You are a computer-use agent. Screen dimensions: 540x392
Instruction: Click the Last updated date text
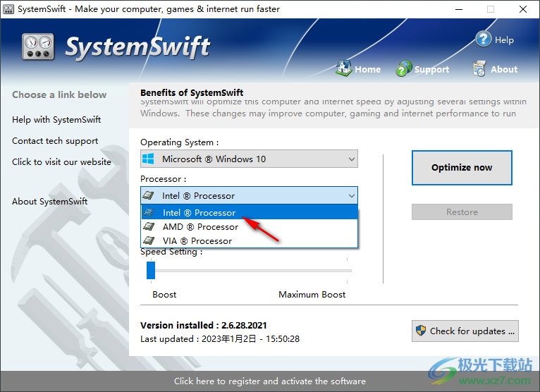coord(220,339)
